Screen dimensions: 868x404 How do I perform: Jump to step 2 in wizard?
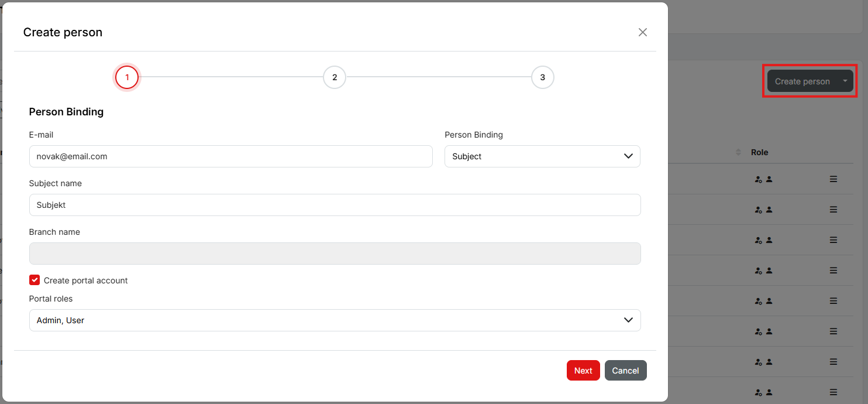click(335, 77)
